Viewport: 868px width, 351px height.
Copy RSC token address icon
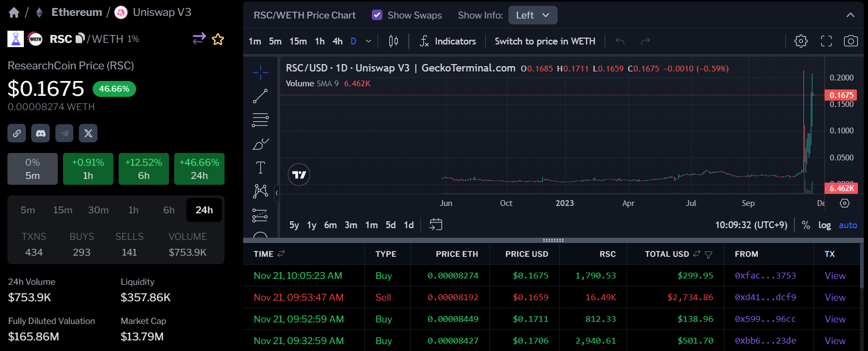coord(80,38)
